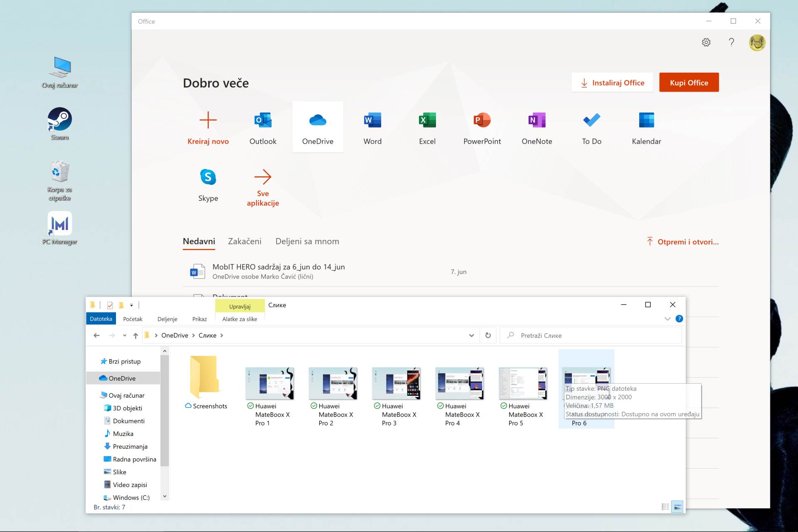Switch to large icons view toggle

677,507
